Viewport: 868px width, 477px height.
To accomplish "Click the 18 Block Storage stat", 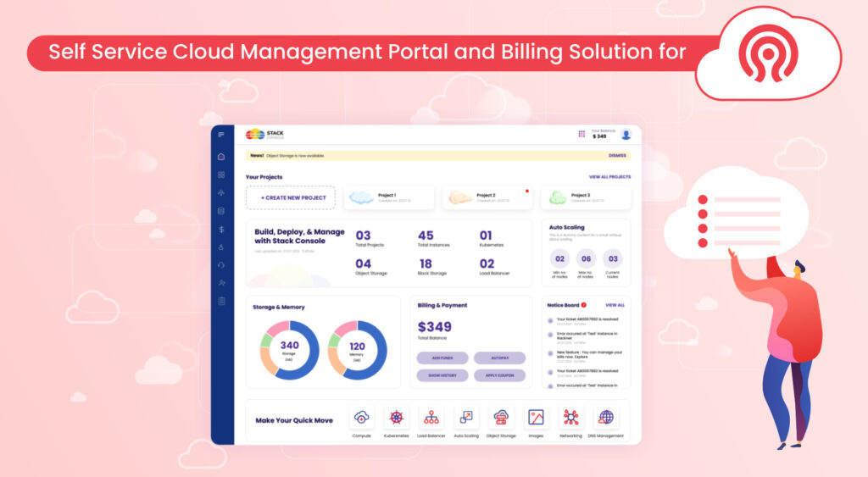I will coord(432,267).
